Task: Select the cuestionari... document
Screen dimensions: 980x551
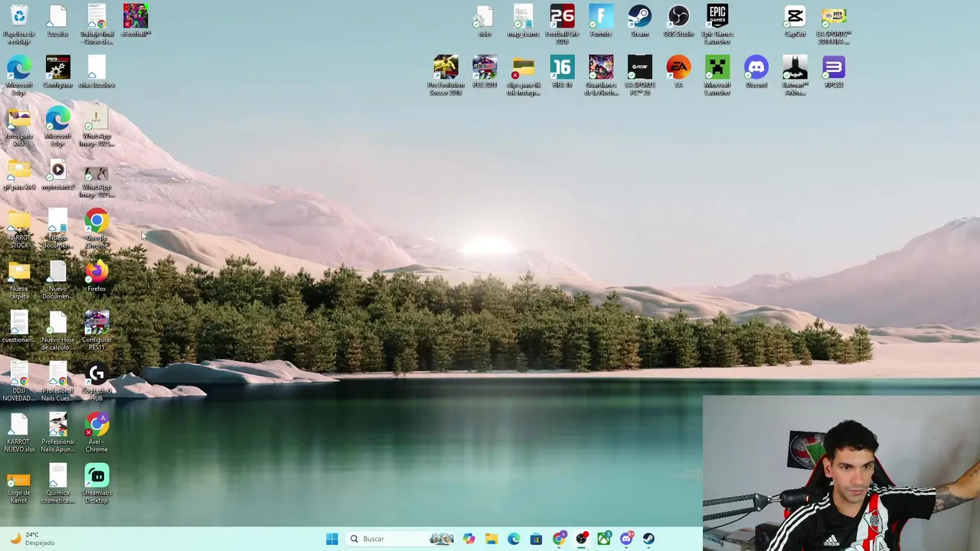Action: [19, 328]
